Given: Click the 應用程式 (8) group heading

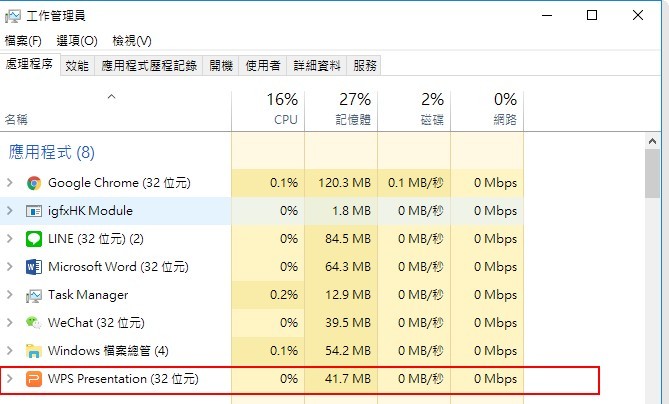Looking at the screenshot, I should (51, 152).
